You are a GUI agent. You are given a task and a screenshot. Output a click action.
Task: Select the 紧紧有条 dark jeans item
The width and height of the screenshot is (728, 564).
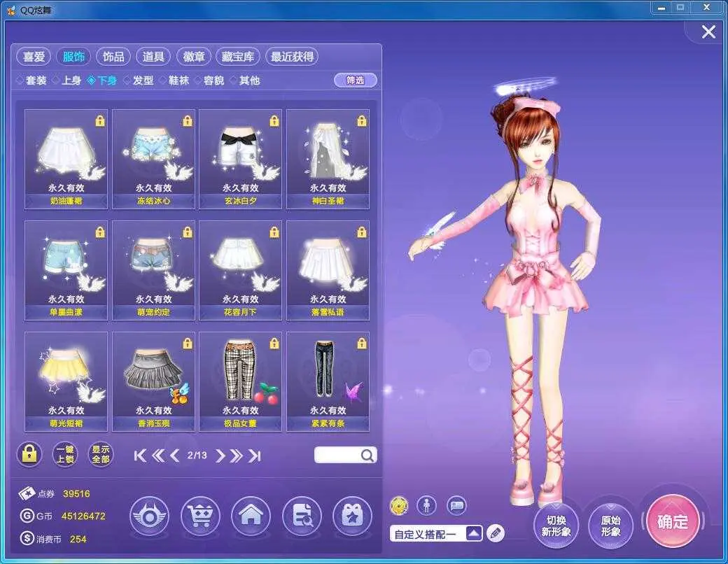point(328,381)
